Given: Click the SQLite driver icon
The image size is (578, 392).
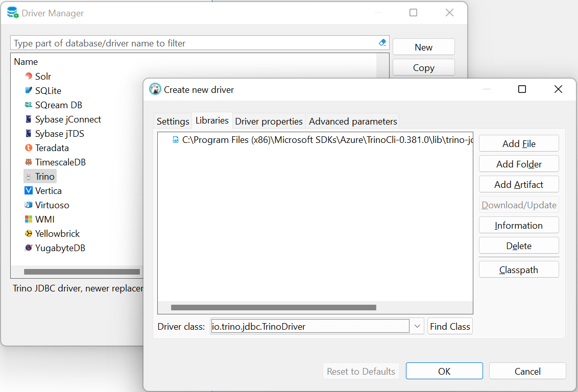Looking at the screenshot, I should (x=29, y=90).
